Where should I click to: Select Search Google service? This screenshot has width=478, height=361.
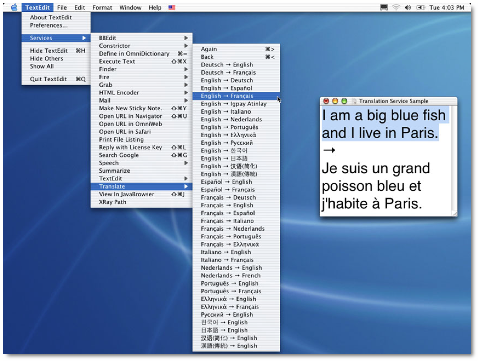tap(141, 155)
